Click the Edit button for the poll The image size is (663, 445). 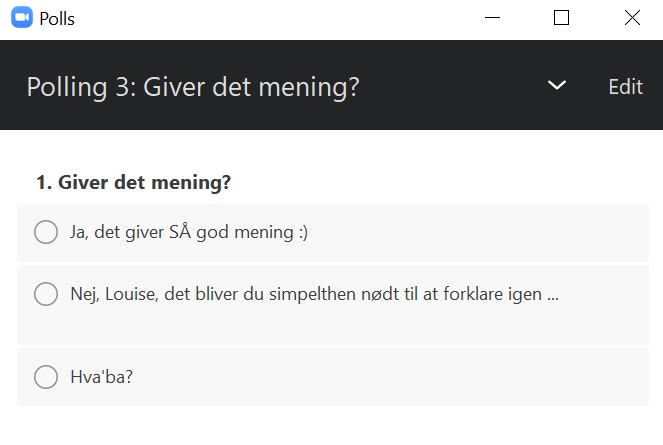pyautogui.click(x=625, y=87)
